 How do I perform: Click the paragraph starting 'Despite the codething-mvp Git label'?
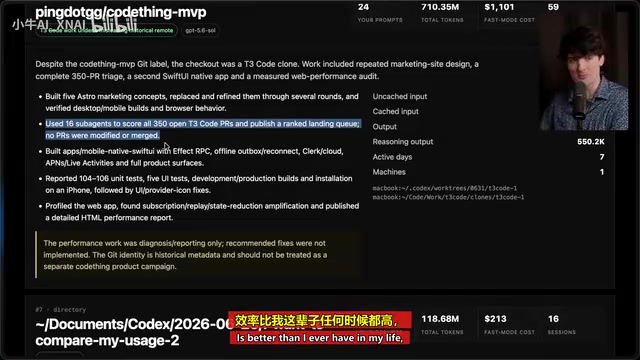pyautogui.click(x=257, y=70)
